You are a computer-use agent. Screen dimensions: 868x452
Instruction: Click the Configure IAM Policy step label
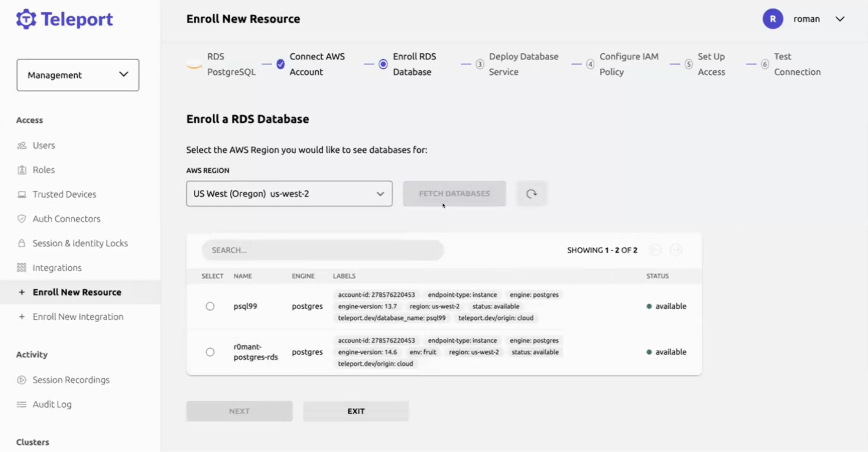629,64
